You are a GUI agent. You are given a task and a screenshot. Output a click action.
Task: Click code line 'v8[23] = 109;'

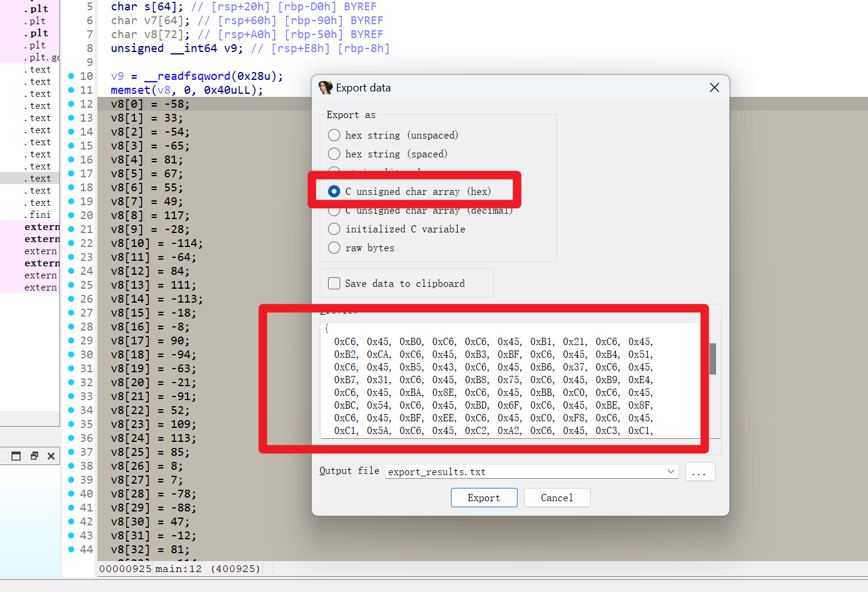[153, 424]
